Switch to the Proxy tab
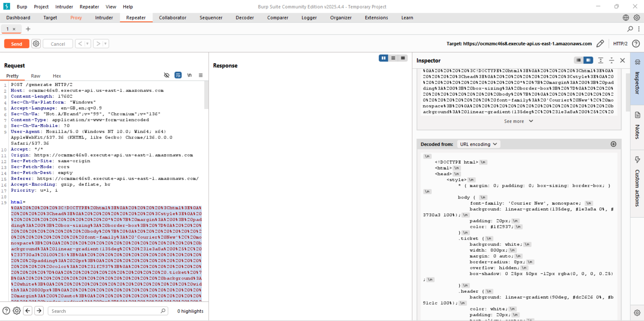Image resolution: width=644 pixels, height=321 pixels. [x=76, y=18]
